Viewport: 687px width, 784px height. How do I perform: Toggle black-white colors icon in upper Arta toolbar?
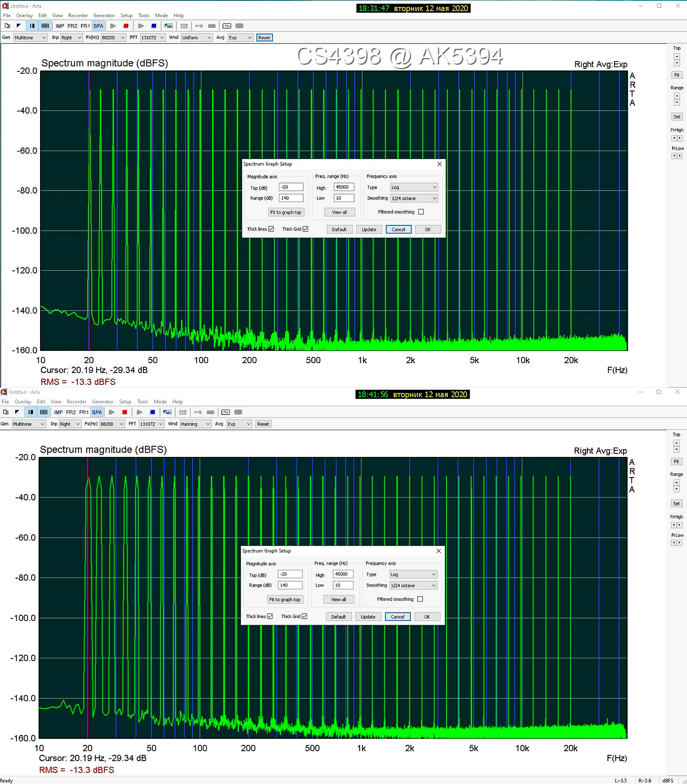click(x=18, y=26)
